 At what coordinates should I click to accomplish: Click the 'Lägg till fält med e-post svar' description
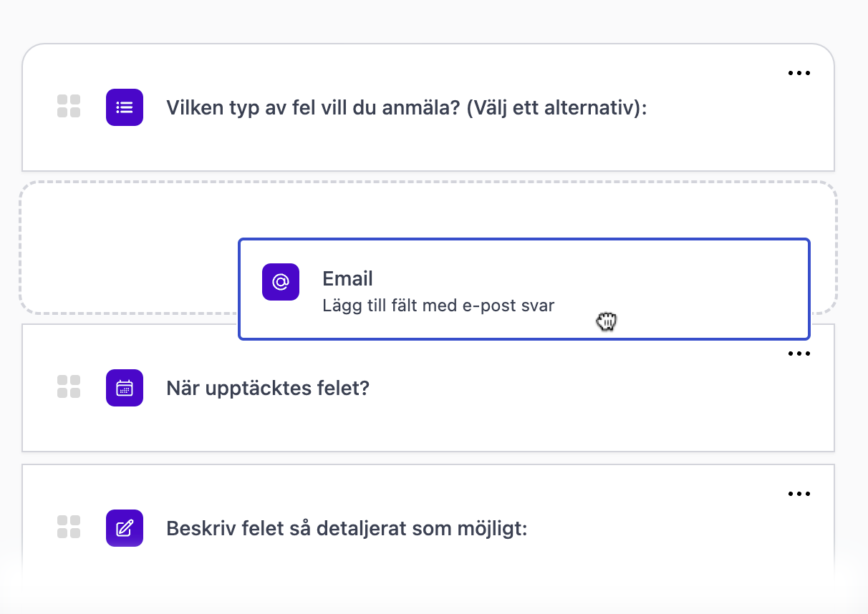(x=439, y=306)
